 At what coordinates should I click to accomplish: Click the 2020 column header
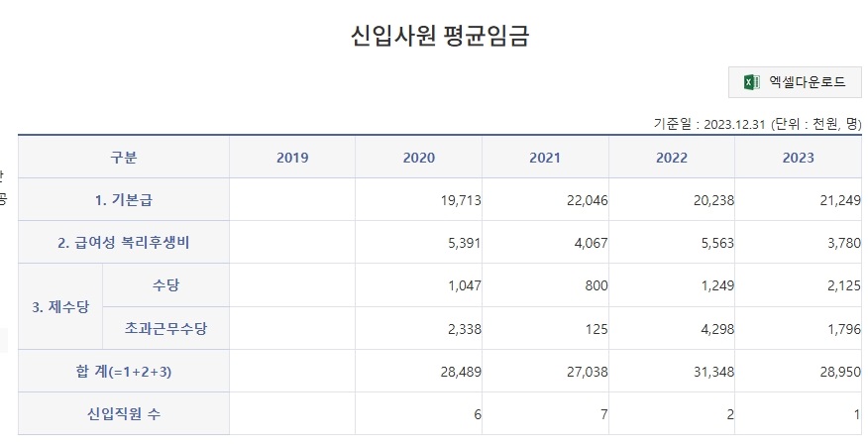(418, 158)
